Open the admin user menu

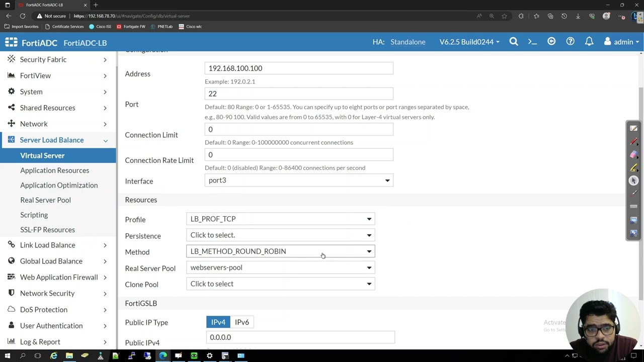pos(621,42)
